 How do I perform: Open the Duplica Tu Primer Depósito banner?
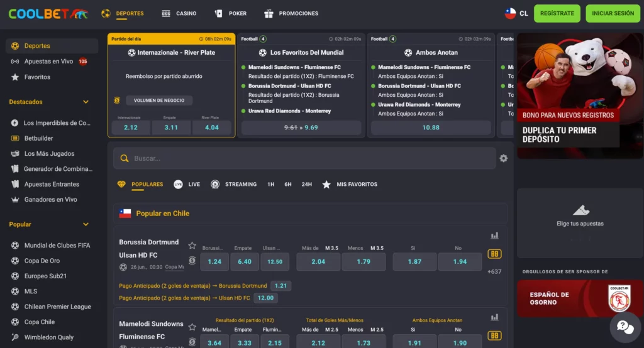tap(580, 96)
